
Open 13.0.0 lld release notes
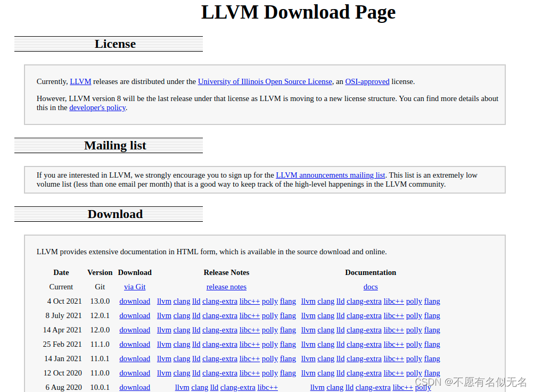[x=196, y=301]
